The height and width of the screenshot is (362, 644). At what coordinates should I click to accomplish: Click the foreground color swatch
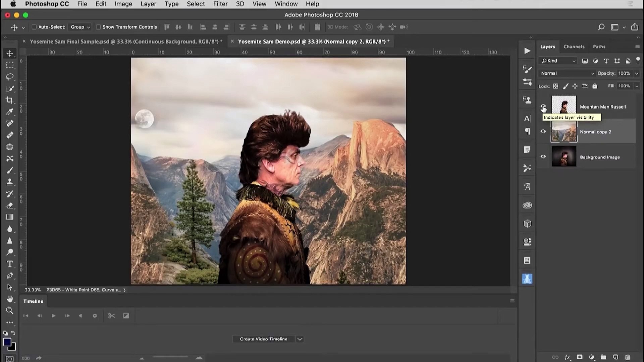(x=7, y=342)
